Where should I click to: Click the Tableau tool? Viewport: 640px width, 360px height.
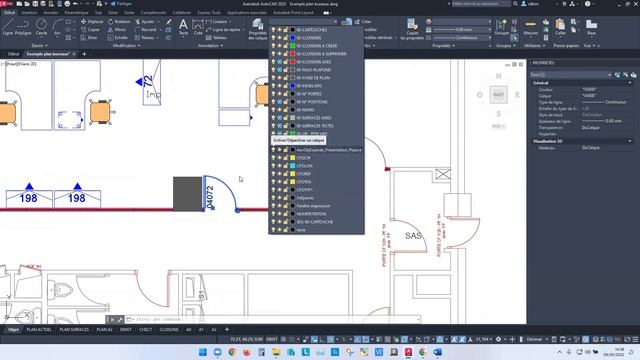(216, 38)
